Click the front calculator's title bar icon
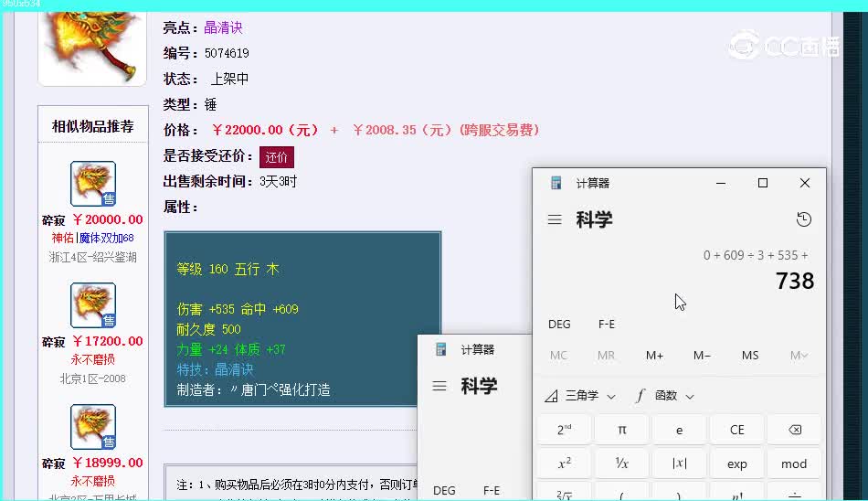This screenshot has width=868, height=501. [x=556, y=183]
